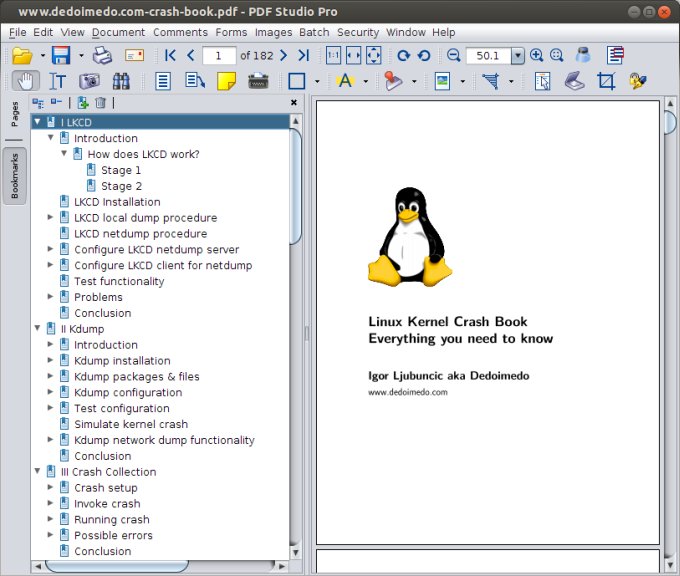
Task: Select the rubber stamp tool
Action: click(393, 81)
